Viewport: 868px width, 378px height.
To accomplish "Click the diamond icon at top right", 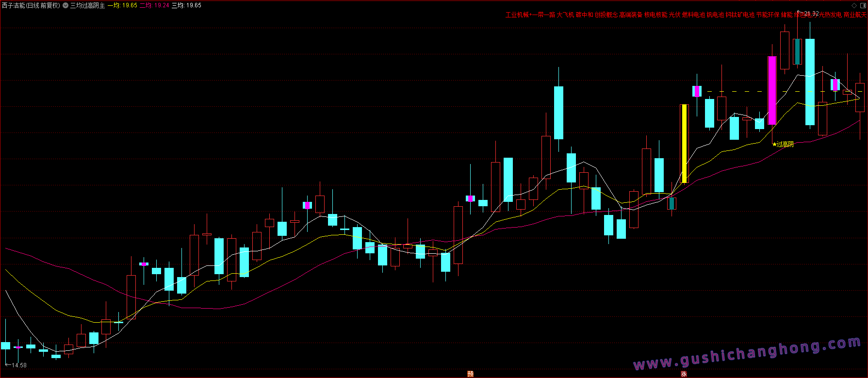I will (854, 5).
